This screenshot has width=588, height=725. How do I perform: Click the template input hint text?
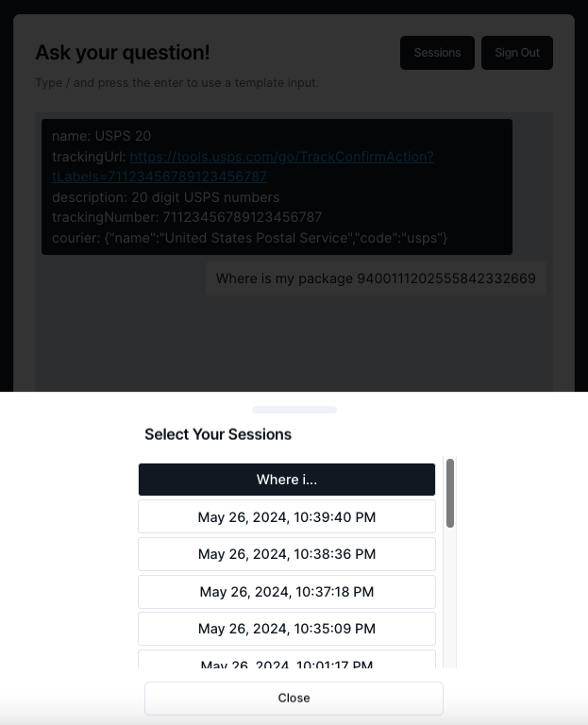[177, 83]
